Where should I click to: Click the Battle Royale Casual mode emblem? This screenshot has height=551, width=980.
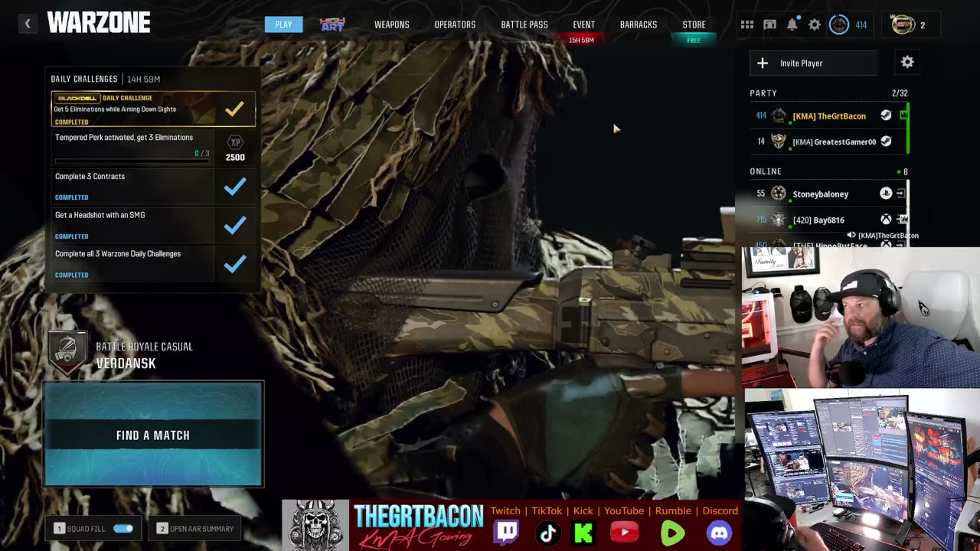point(67,353)
